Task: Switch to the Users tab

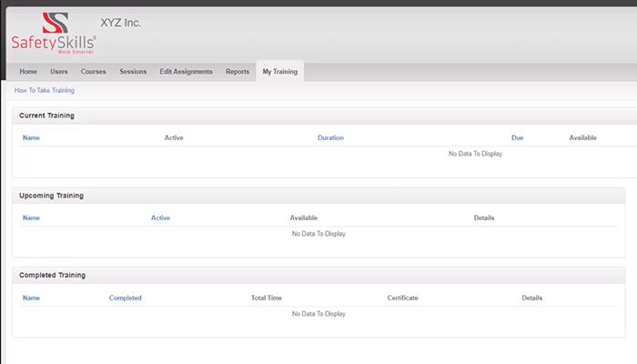Action: point(59,72)
